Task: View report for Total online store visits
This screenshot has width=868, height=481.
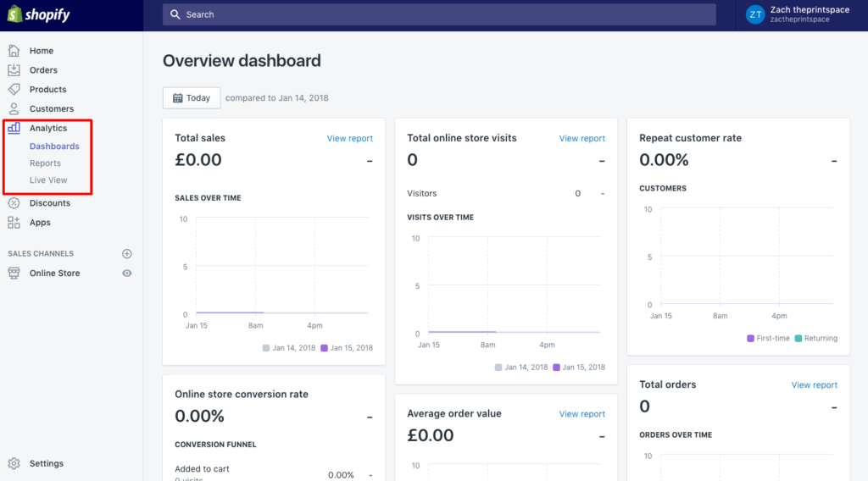Action: pos(581,138)
